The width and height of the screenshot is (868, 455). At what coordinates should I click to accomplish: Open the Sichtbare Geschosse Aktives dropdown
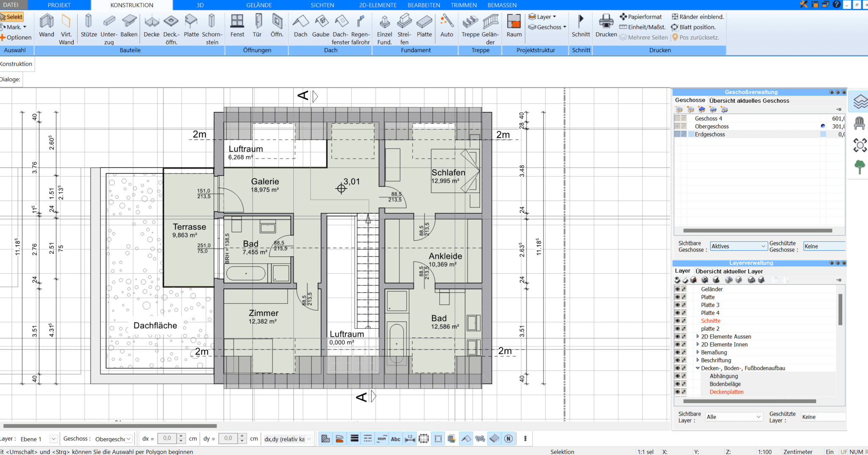739,246
